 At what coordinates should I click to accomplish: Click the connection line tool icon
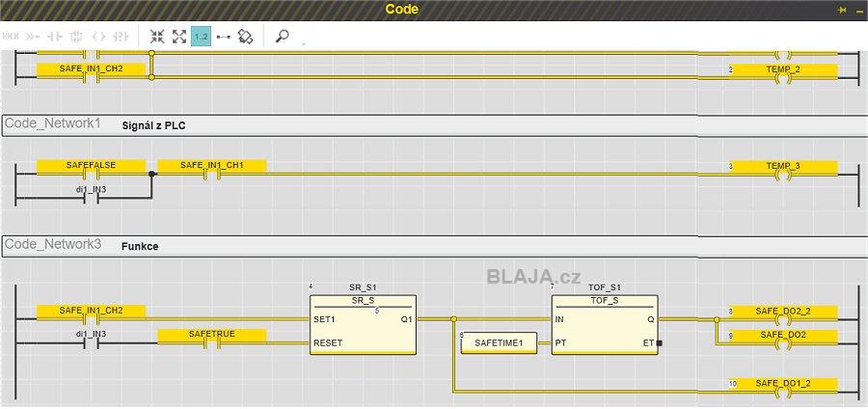point(223,37)
